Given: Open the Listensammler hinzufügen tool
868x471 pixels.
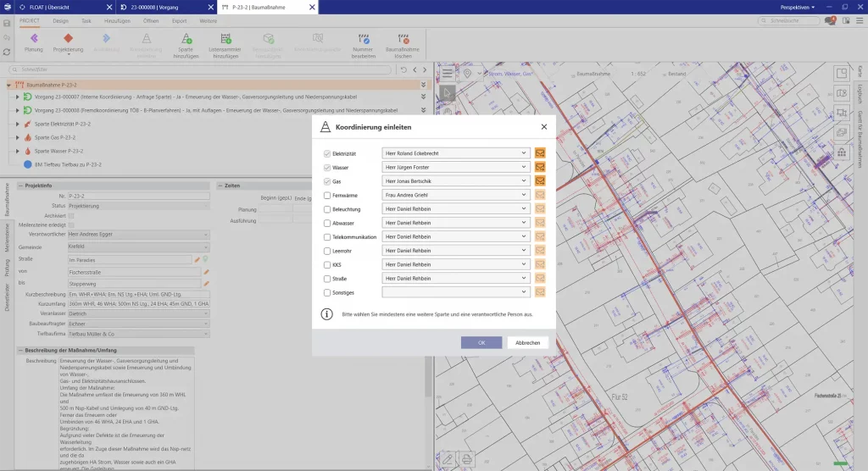Looking at the screenshot, I should point(225,39).
